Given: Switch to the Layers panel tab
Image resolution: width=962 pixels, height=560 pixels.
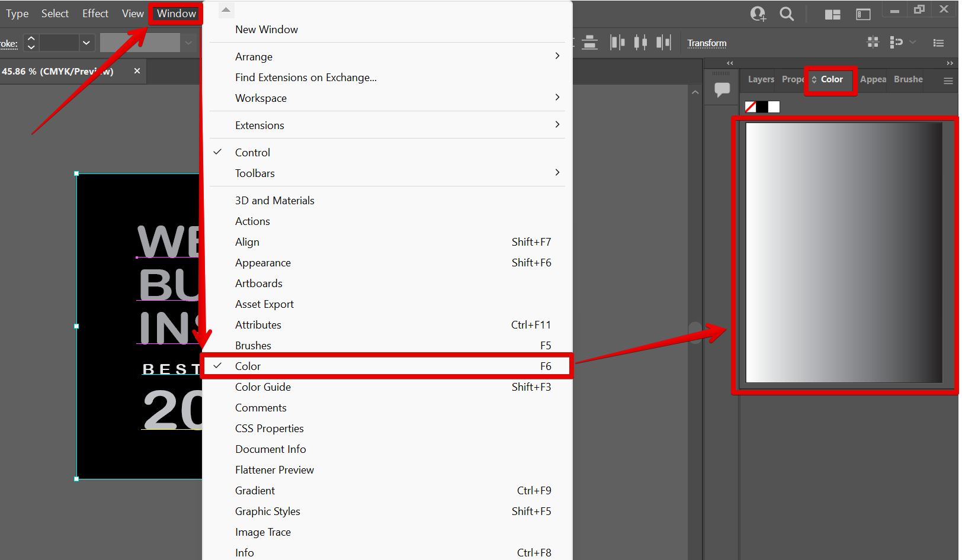Looking at the screenshot, I should (x=761, y=79).
